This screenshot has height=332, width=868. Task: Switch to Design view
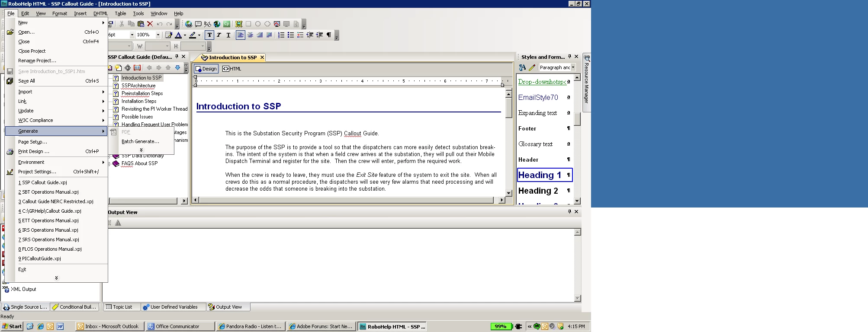click(x=206, y=69)
